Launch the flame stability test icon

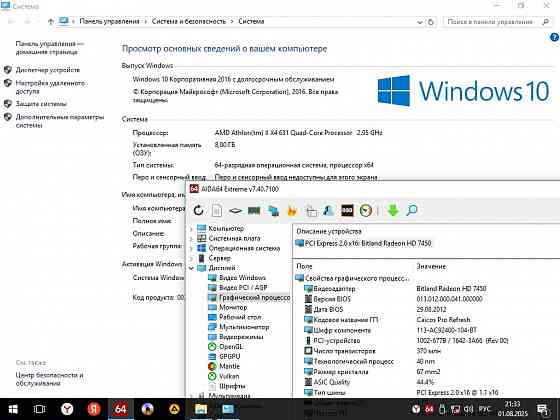pyautogui.click(x=292, y=211)
